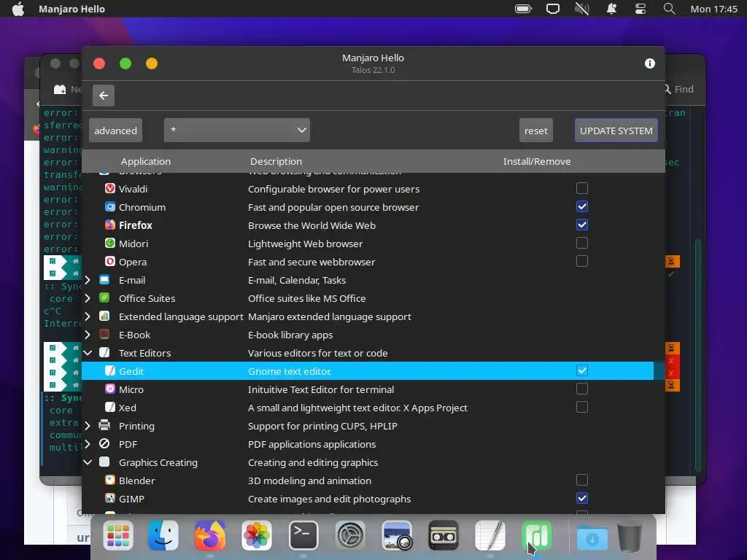
Task: Click the Install/Remove column header
Action: coord(537,161)
